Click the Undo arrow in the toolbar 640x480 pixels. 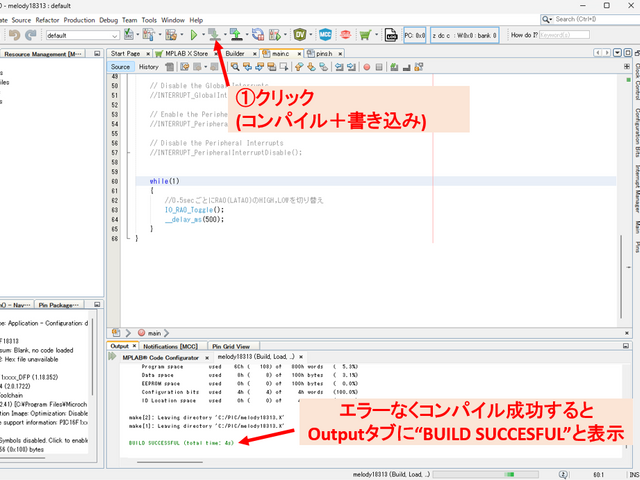click(14, 35)
